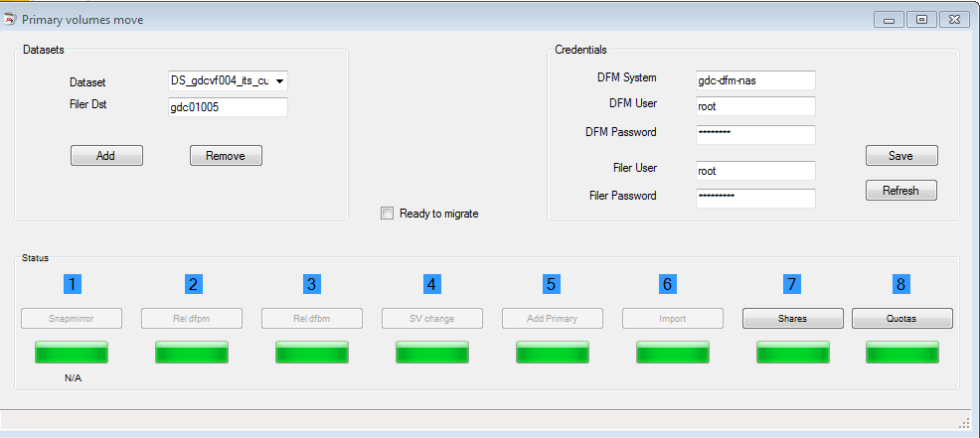The image size is (980, 438).
Task: Click the green status bar under Quotas
Action: click(901, 352)
